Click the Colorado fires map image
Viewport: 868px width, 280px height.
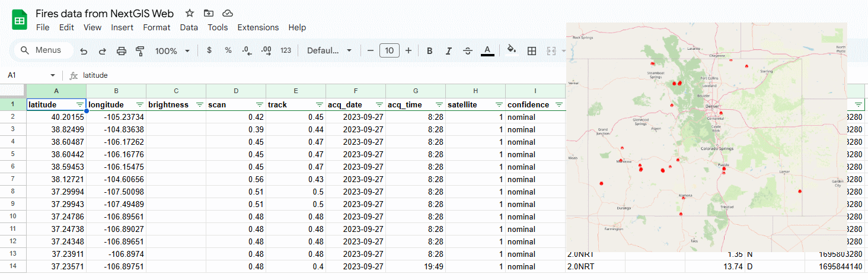(707, 136)
